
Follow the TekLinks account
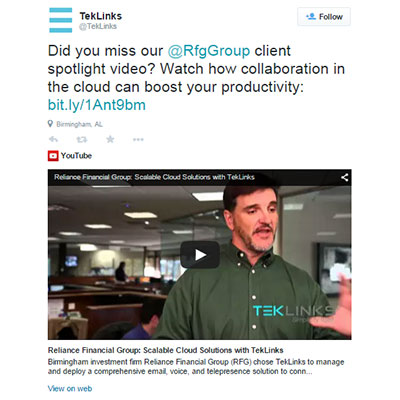click(324, 17)
